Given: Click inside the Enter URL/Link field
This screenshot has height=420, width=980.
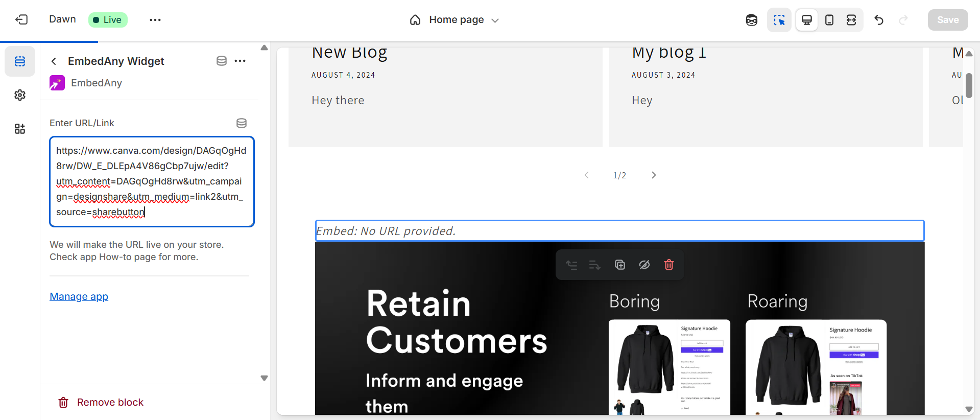Looking at the screenshot, I should pos(152,181).
